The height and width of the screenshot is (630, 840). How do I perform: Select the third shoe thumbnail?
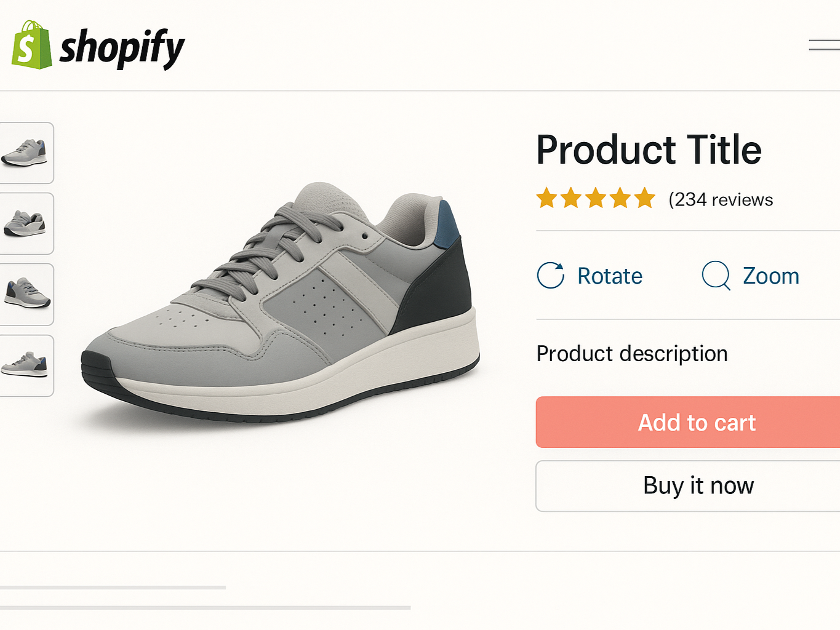[x=25, y=295]
